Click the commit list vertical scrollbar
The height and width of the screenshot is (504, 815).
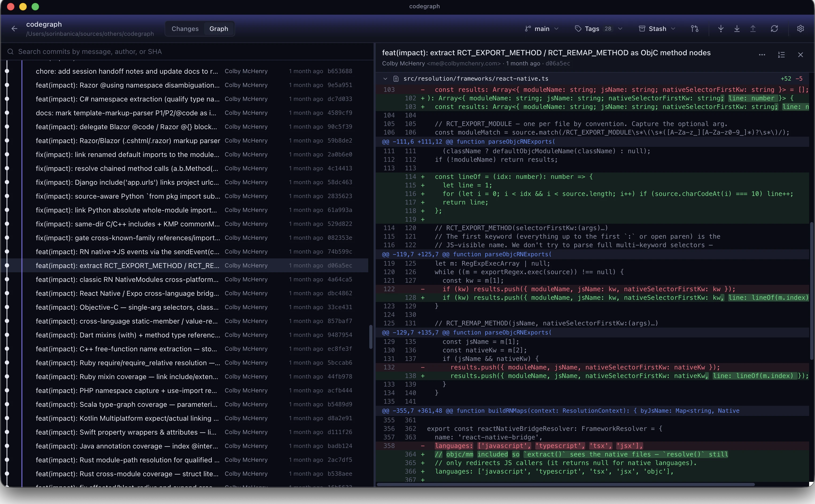pos(370,337)
